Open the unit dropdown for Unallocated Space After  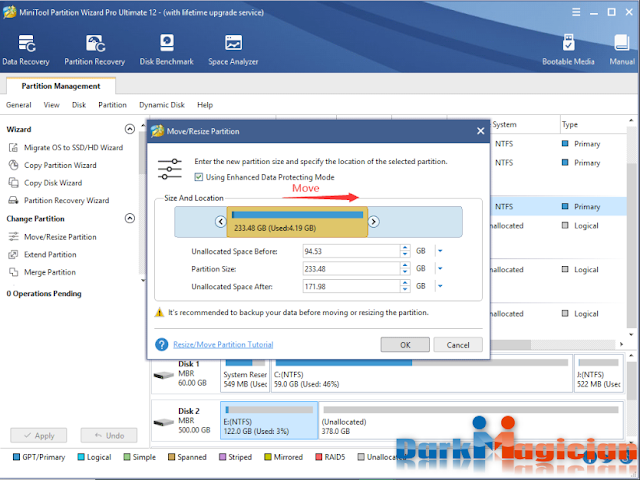pyautogui.click(x=440, y=286)
